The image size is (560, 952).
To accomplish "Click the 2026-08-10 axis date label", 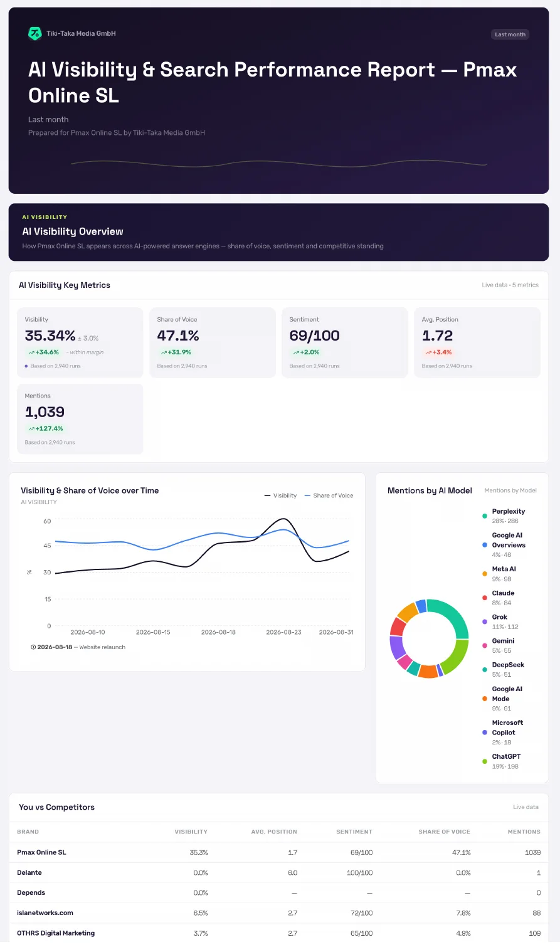I will pyautogui.click(x=88, y=632).
